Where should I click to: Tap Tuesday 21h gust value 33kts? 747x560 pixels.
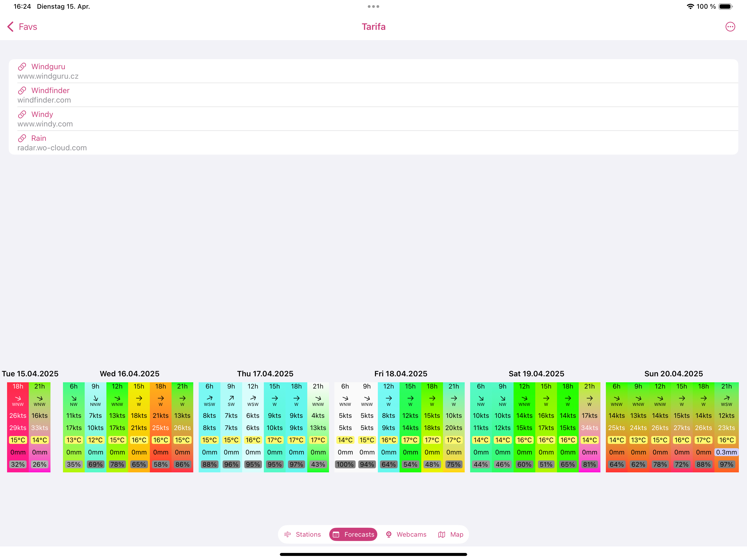[40, 428]
